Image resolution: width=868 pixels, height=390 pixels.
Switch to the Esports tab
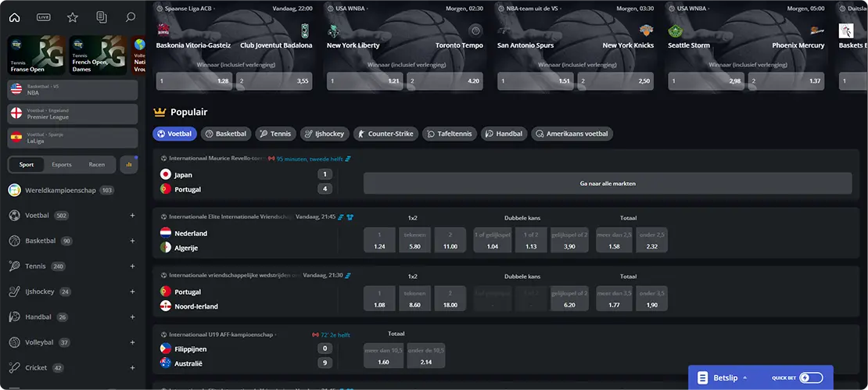[x=62, y=164]
